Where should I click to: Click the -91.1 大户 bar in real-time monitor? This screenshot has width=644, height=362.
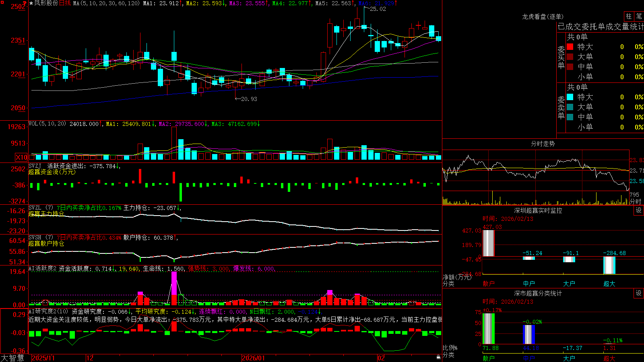[569, 259]
